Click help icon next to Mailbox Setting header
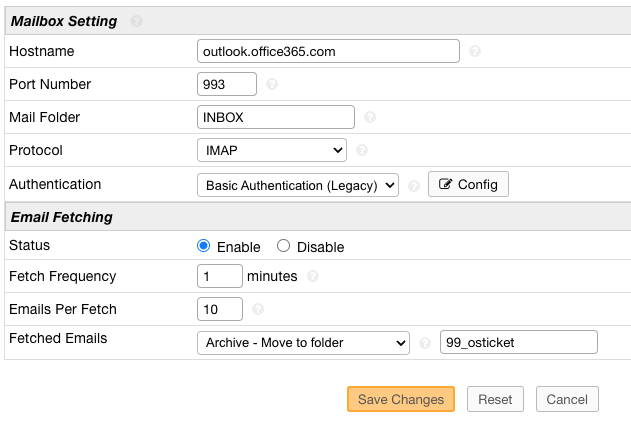 click(x=136, y=21)
